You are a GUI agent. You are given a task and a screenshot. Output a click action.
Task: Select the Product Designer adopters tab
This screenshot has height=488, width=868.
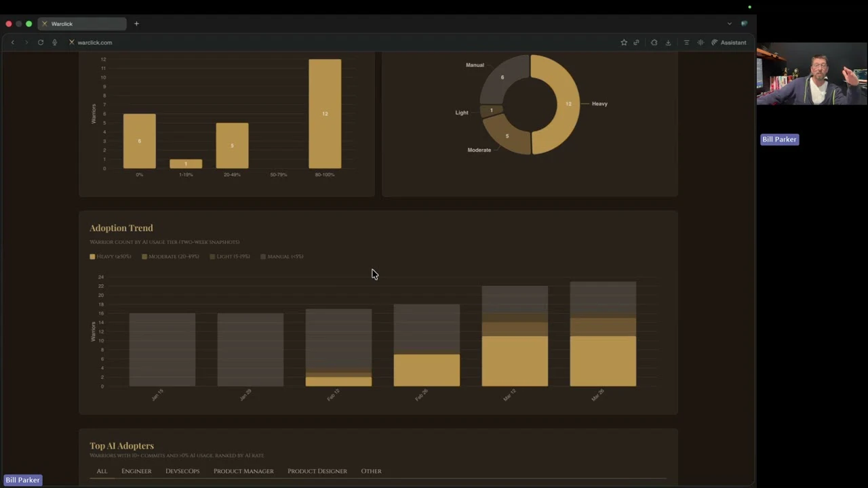[x=317, y=471]
